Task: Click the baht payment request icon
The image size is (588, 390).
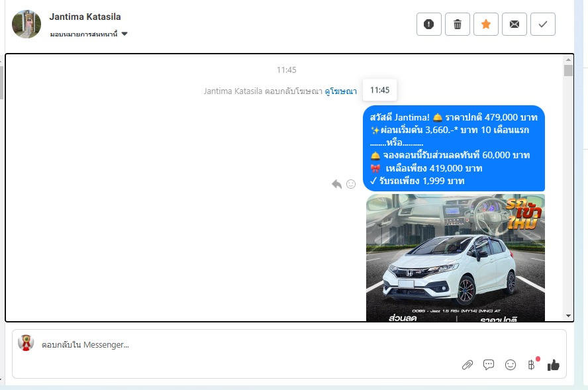Action: click(532, 364)
